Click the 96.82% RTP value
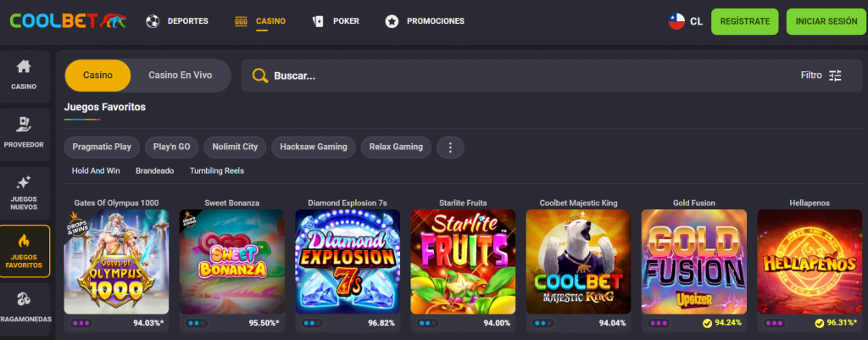 pos(382,323)
